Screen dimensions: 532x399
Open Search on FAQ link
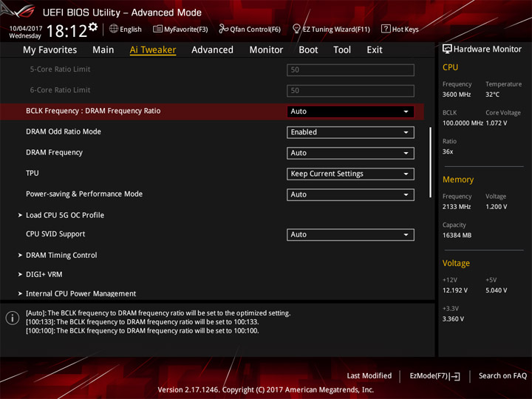(x=502, y=375)
